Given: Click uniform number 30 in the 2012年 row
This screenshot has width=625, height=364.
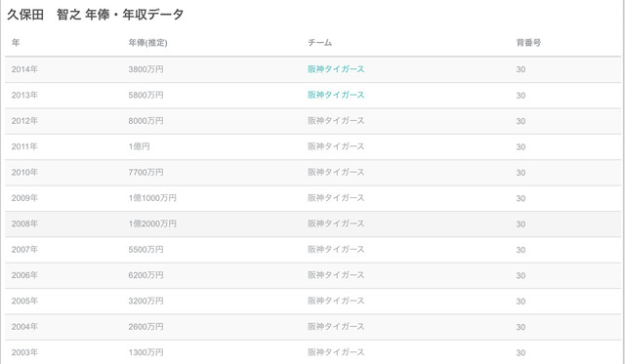Looking at the screenshot, I should [x=521, y=121].
